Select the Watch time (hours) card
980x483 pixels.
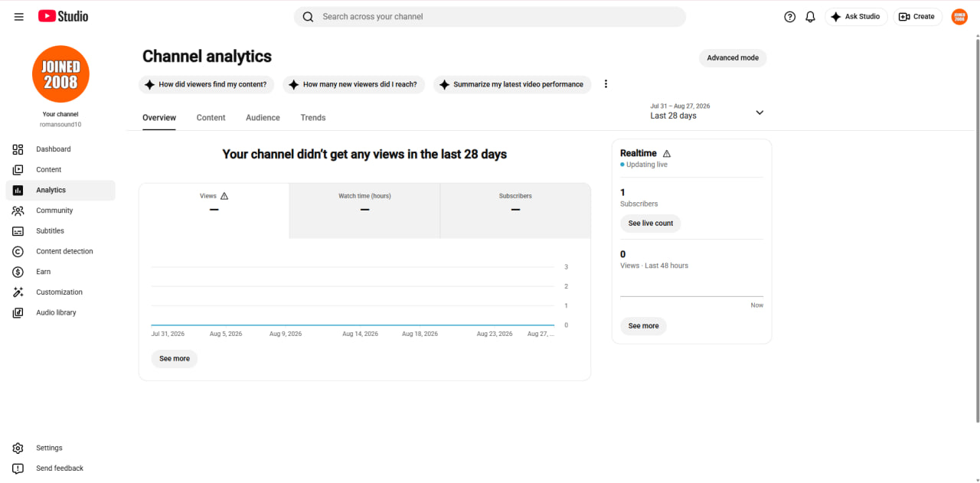tap(364, 210)
